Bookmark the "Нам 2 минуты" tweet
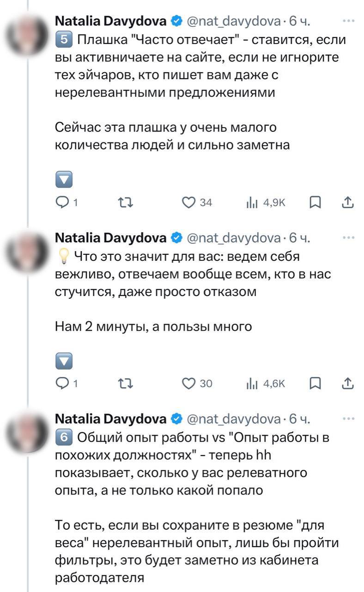Screen dimensions: 364x592 (x=315, y=383)
